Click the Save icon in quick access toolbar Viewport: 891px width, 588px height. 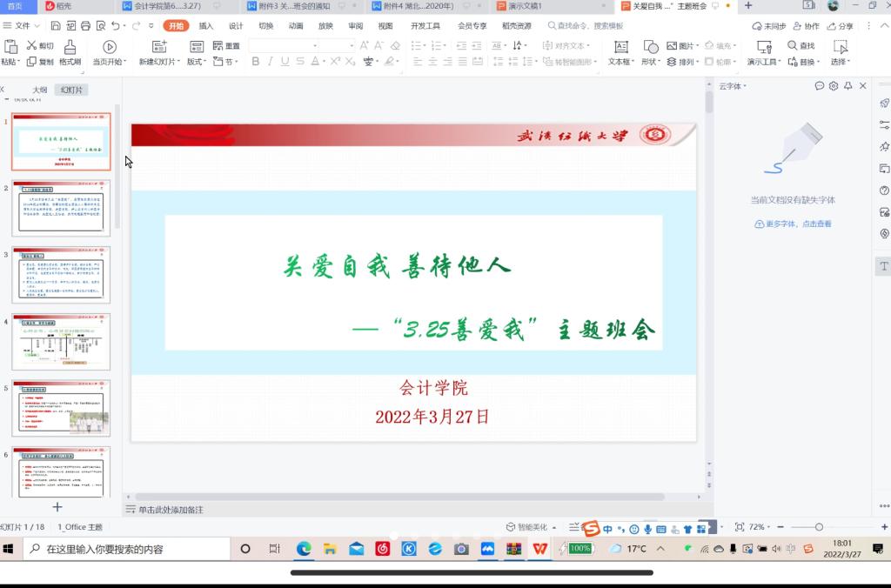(x=55, y=26)
